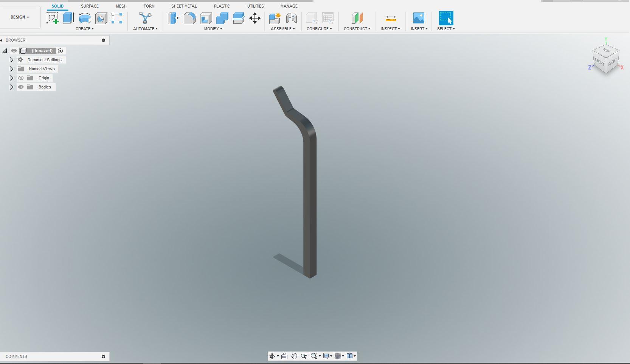Viewport: 630px width, 364px height.
Task: Expand the Bodies folder
Action: [x=11, y=87]
